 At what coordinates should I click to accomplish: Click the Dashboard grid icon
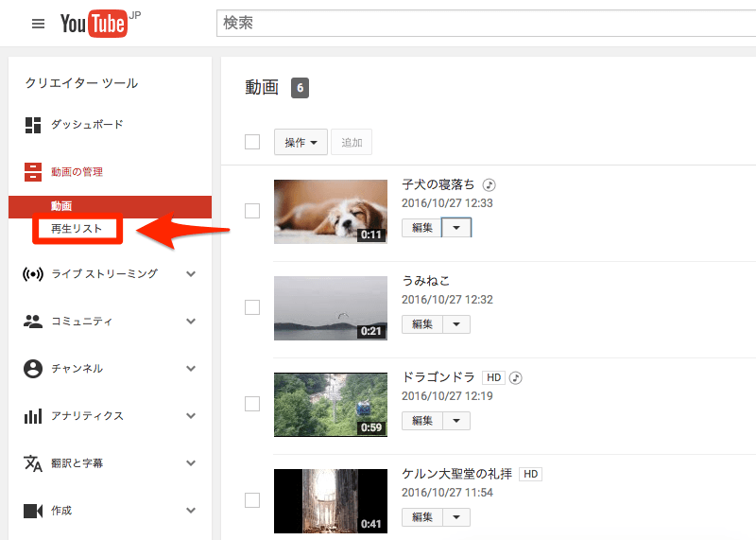pos(33,125)
